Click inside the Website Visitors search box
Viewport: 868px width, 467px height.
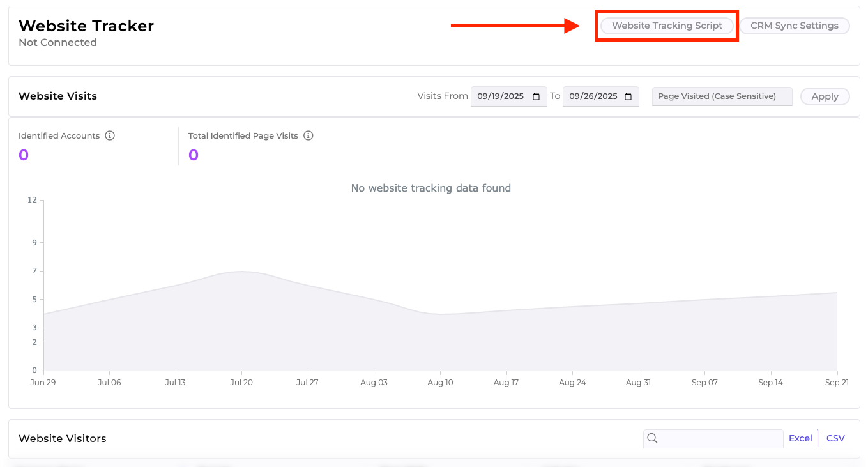point(720,438)
